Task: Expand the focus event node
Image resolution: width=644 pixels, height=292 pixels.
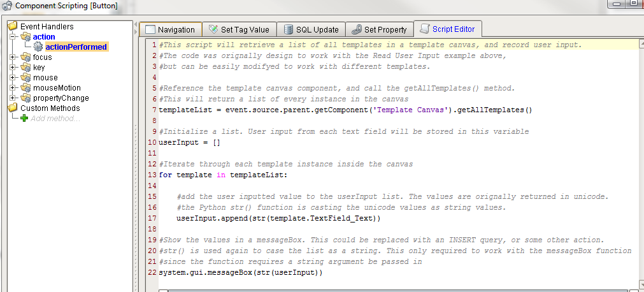Action: click(x=12, y=57)
